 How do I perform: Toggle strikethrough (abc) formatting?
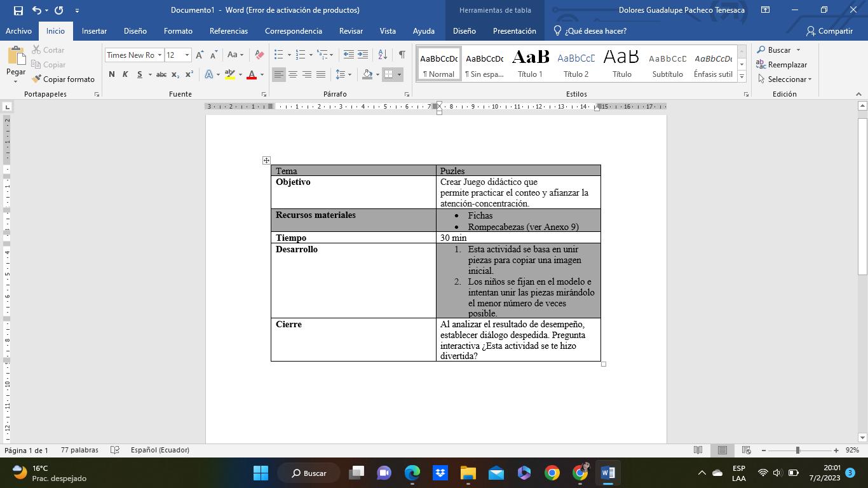point(161,74)
